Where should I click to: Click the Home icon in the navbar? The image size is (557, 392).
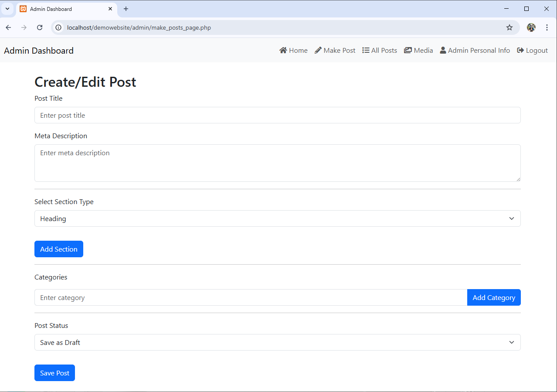pos(283,50)
